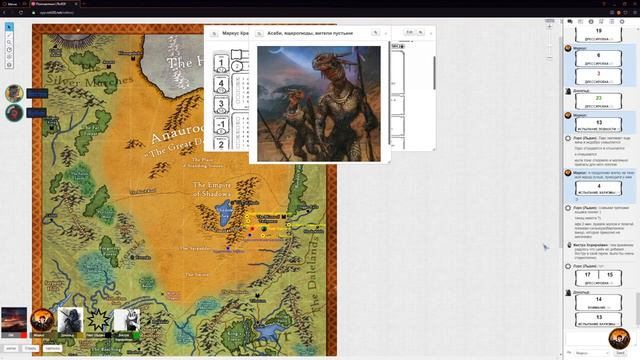Click the large avatar next to chat input
The image size is (640, 360).
tap(619, 338)
